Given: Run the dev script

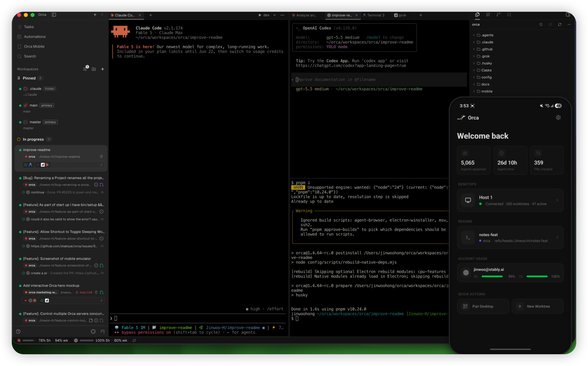Looking at the screenshot, I should [264, 15].
